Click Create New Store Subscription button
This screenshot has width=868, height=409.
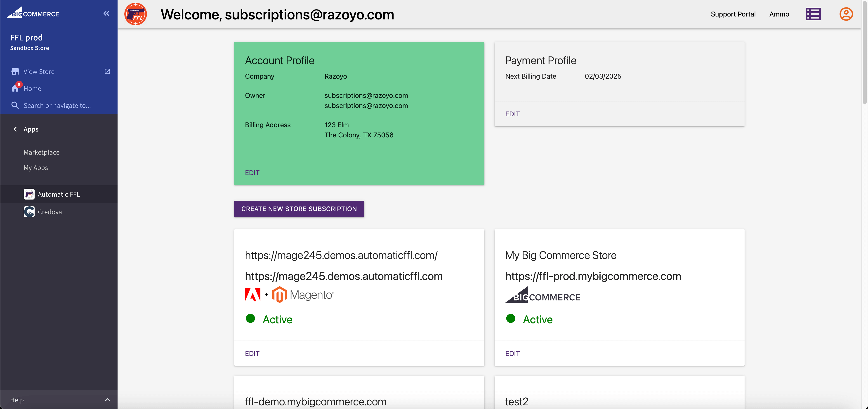[299, 209]
